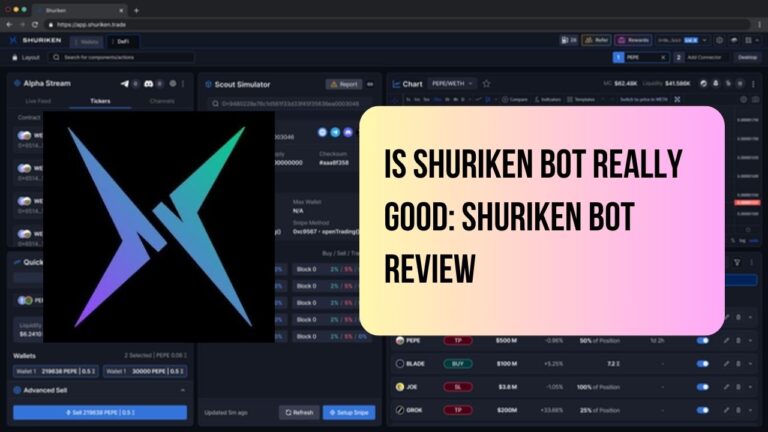The width and height of the screenshot is (768, 432).
Task: Switch to the Live Feed tab
Action: [38, 101]
